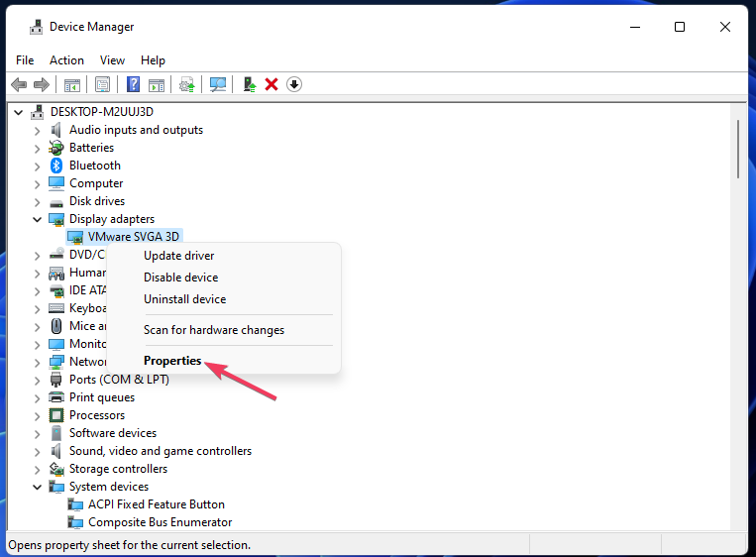Screen dimensions: 756x557
Task: Open the File menu
Action: (25, 60)
